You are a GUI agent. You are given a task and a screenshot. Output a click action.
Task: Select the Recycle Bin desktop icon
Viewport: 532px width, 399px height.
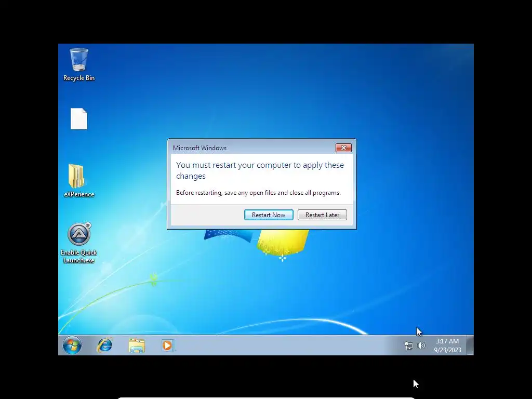[x=79, y=65]
